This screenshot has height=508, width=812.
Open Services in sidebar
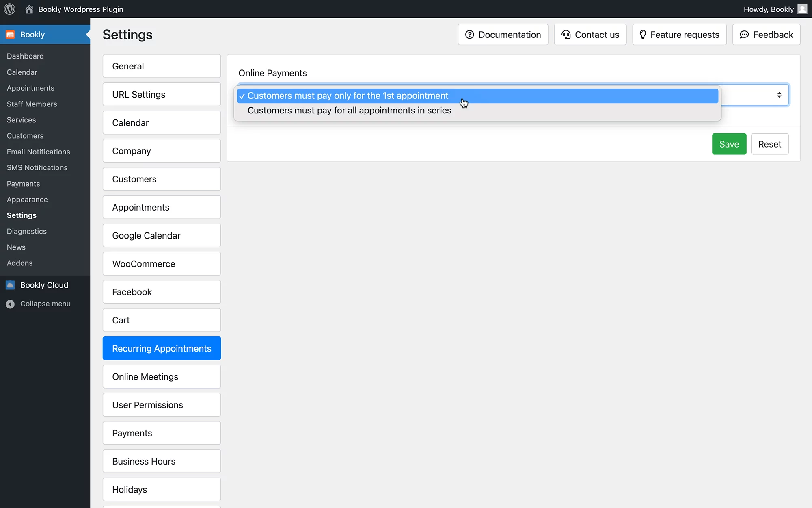(x=21, y=120)
